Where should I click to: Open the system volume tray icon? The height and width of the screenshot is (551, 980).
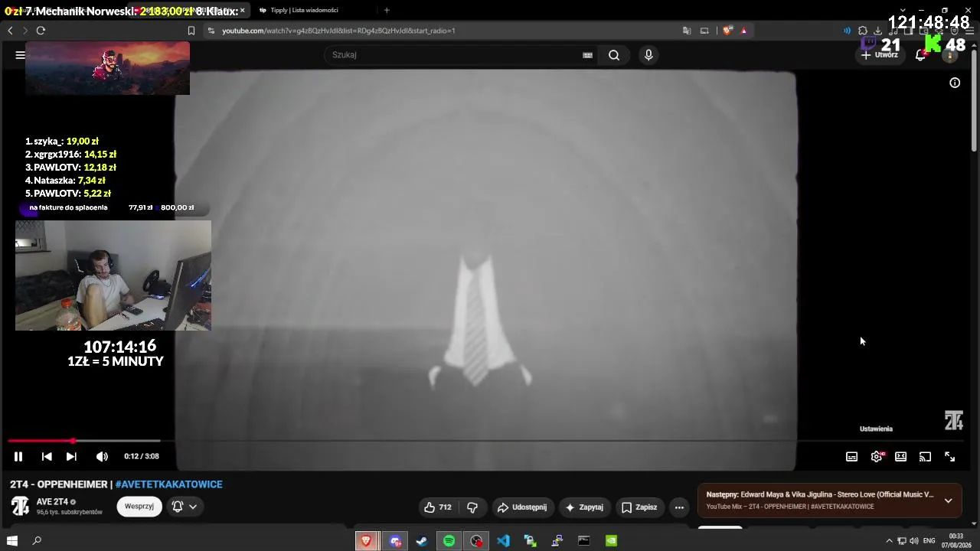(913, 541)
